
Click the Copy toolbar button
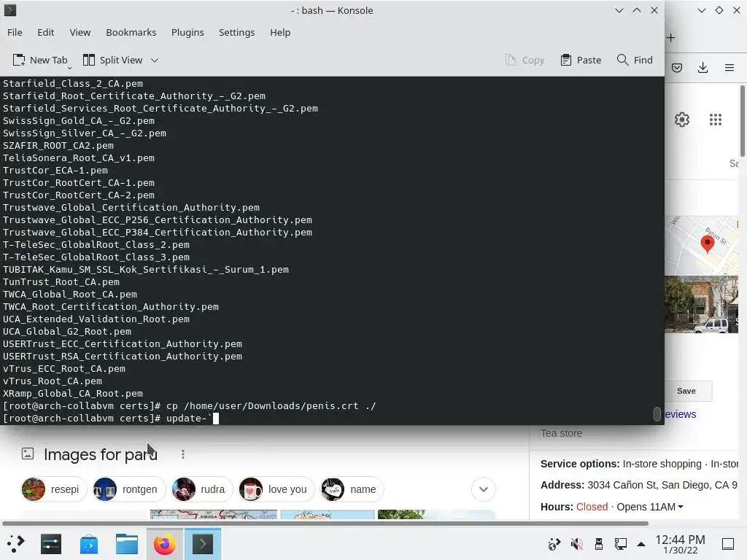pyautogui.click(x=525, y=60)
